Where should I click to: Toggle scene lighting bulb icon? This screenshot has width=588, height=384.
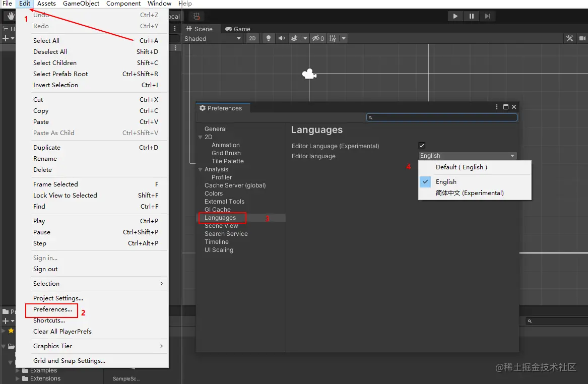pyautogui.click(x=268, y=38)
